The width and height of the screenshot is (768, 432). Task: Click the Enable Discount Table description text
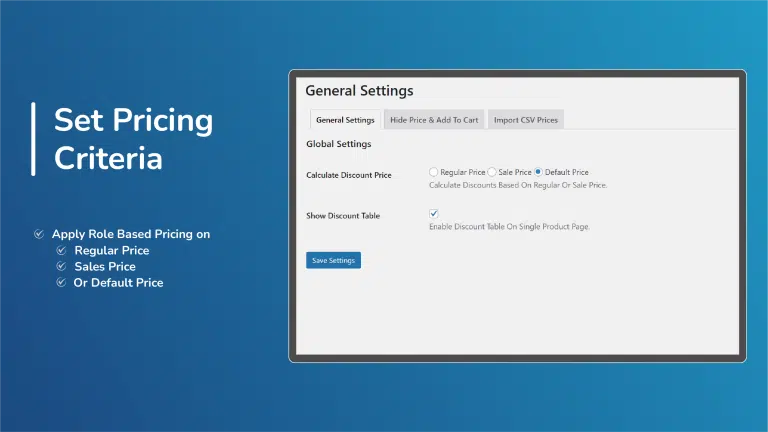[x=509, y=227]
